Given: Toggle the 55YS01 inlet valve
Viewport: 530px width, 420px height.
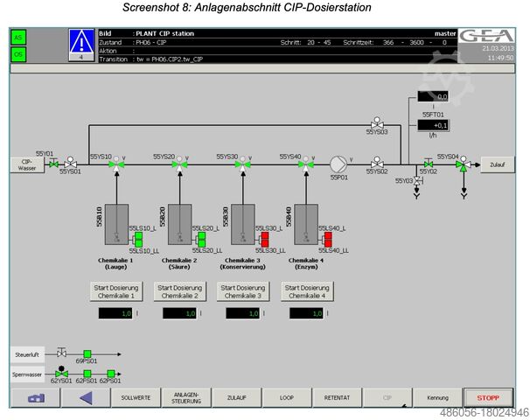Looking at the screenshot, I should 70,164.
